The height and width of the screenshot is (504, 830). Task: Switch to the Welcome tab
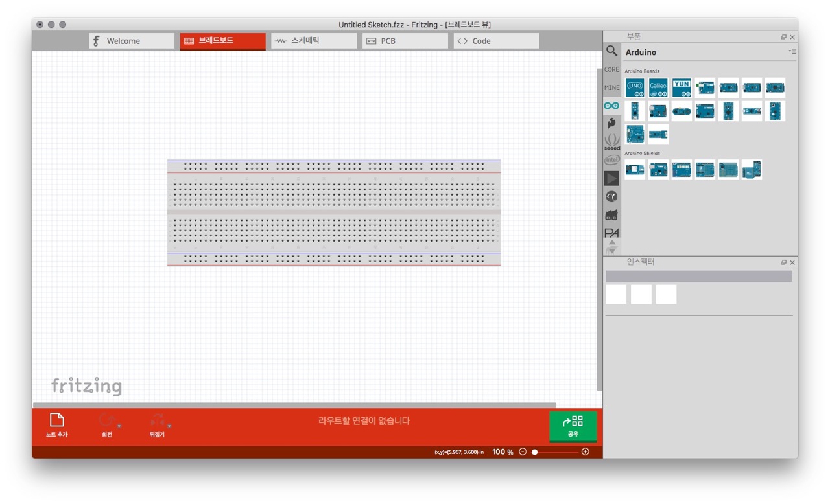pos(132,41)
